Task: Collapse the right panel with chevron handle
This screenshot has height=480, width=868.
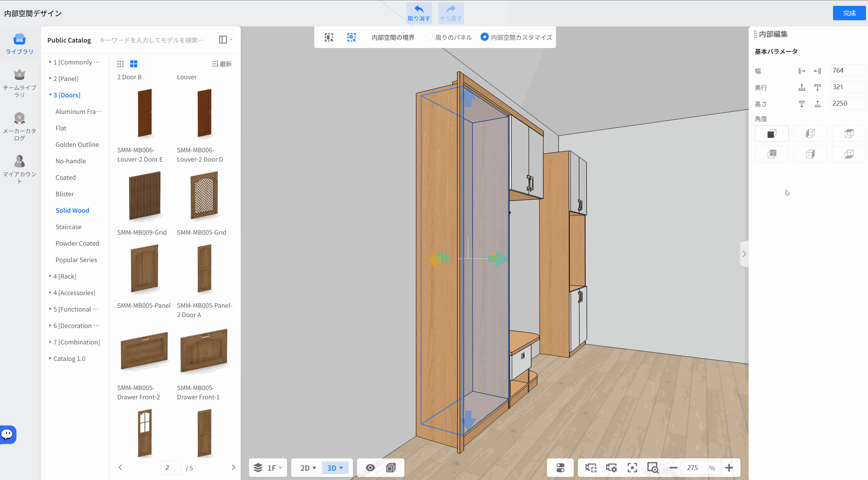Action: (744, 254)
